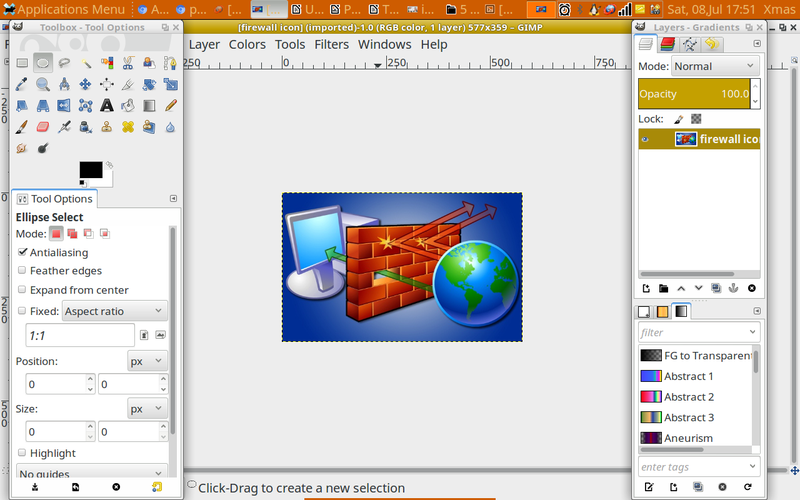Viewport: 800px width, 500px height.
Task: Hide the firewall icon layer using eye
Action: coord(645,139)
